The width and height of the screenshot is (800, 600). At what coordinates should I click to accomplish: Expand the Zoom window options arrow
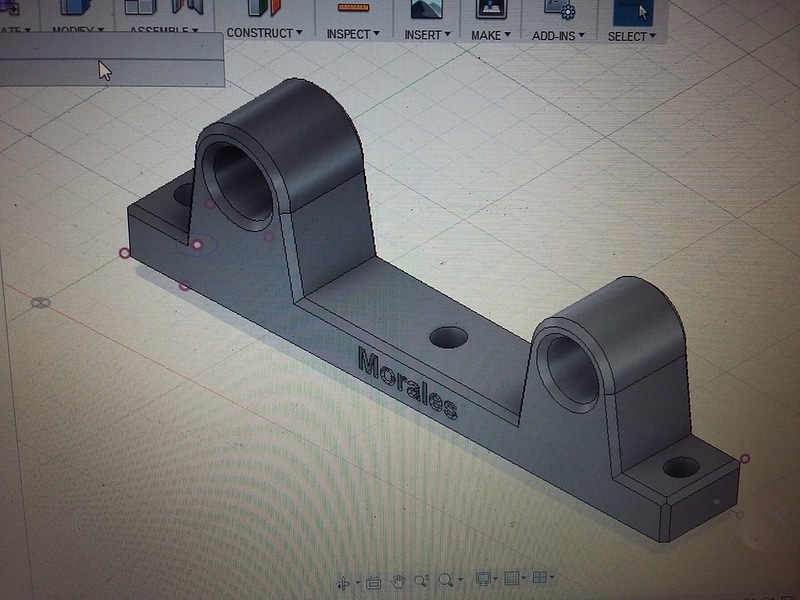pyautogui.click(x=461, y=580)
